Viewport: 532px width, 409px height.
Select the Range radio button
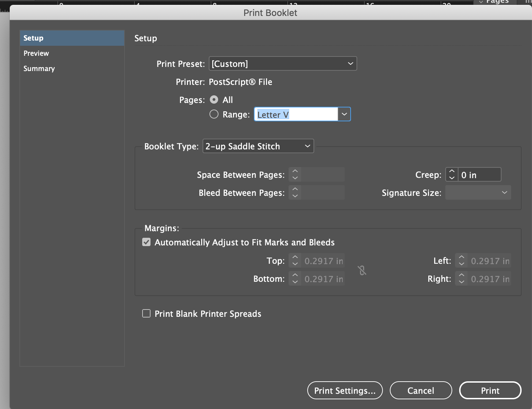click(214, 114)
